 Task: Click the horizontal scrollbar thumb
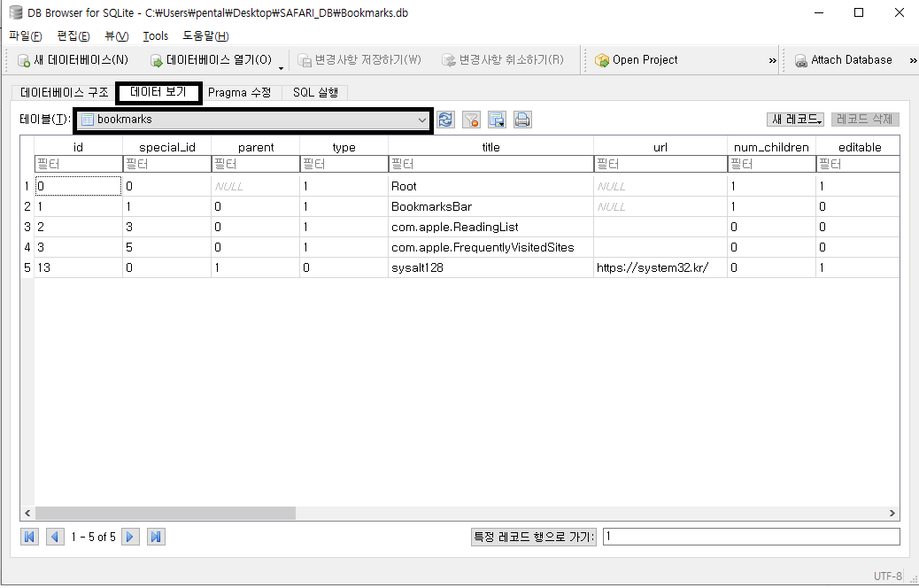[166, 513]
